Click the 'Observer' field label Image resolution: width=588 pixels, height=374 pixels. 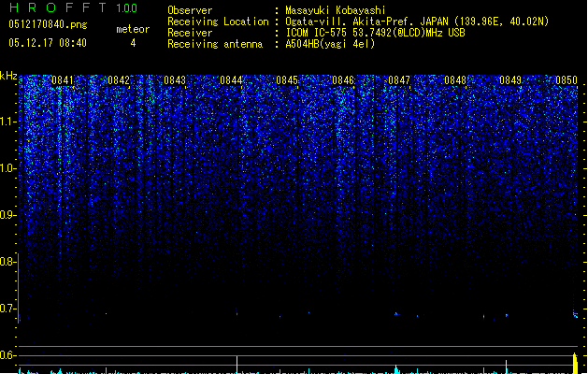[x=190, y=10]
